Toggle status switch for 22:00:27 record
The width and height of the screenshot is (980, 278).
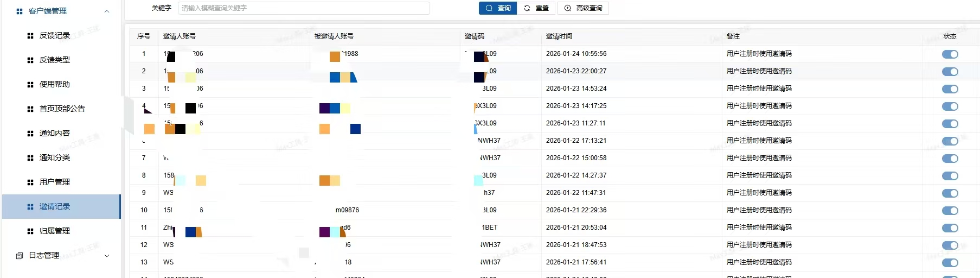(x=950, y=72)
